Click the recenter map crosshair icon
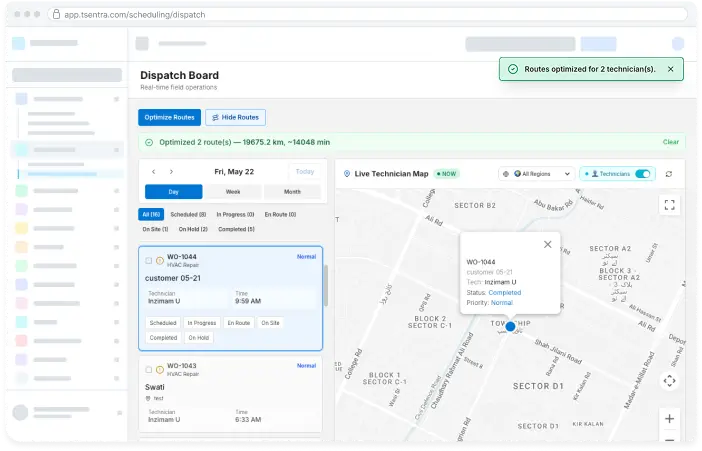 coord(669,381)
